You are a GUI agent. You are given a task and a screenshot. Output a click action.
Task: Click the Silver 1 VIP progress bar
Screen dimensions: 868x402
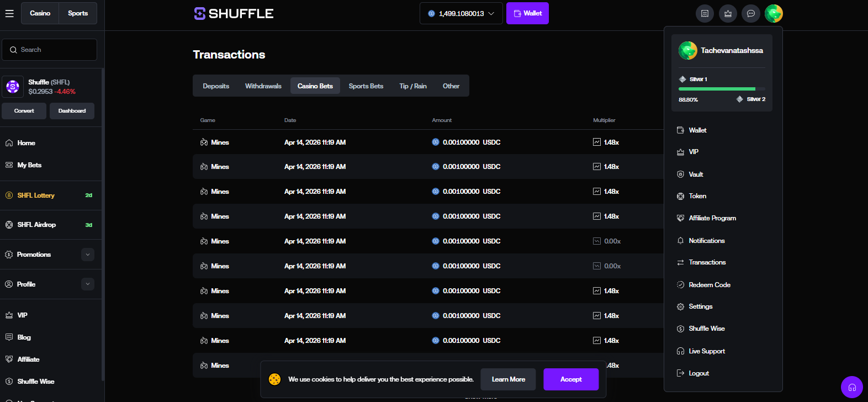pos(722,89)
